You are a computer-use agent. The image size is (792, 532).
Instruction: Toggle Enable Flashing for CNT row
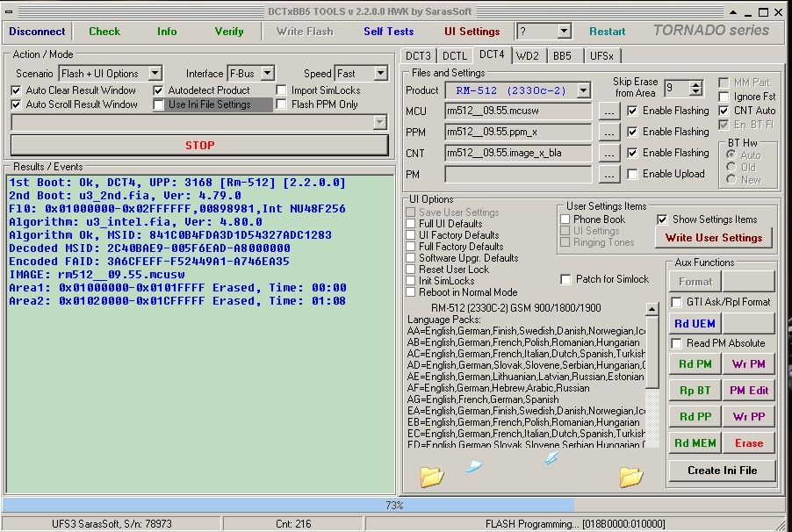(632, 153)
